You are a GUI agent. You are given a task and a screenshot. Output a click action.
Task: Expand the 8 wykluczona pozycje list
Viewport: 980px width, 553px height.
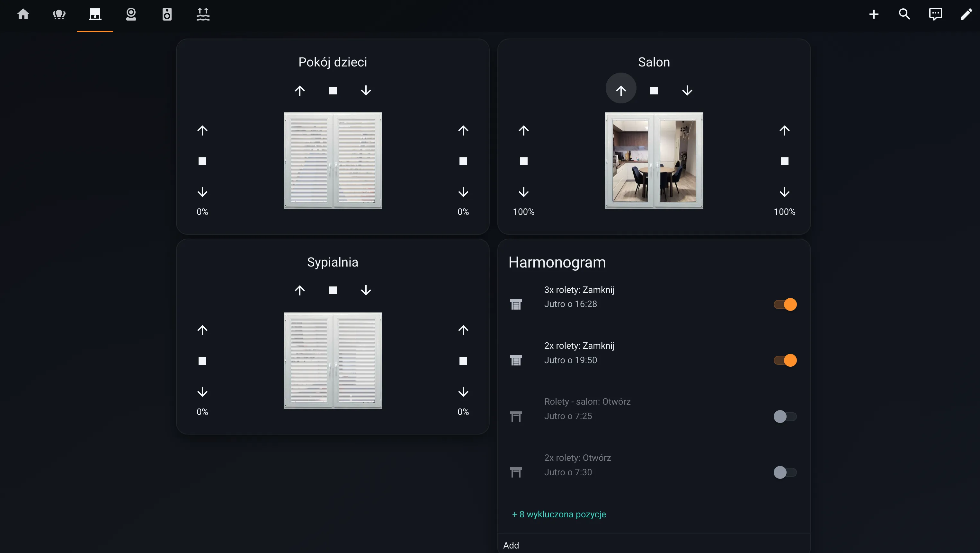[558, 514]
